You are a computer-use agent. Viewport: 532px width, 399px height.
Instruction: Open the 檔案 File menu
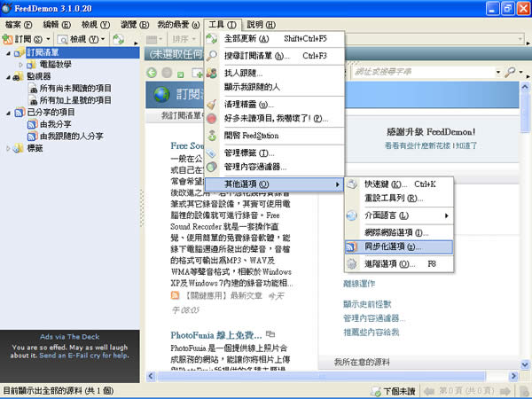(19, 25)
